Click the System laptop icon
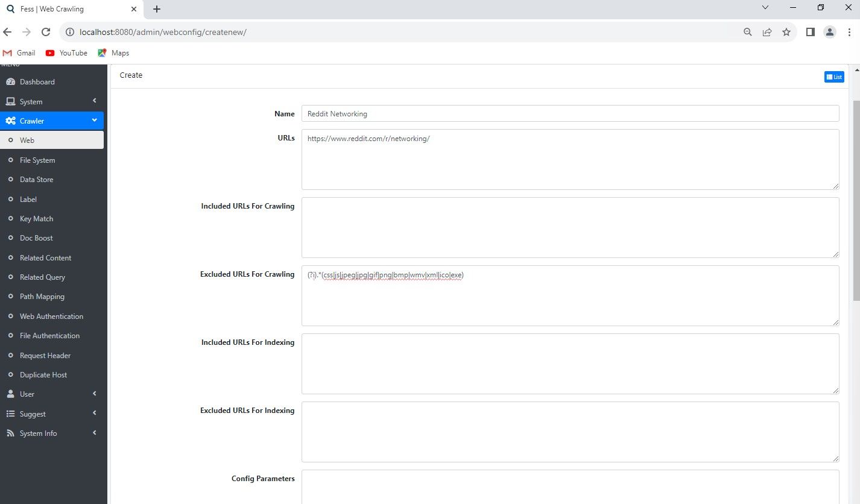This screenshot has width=860, height=504. 10,102
